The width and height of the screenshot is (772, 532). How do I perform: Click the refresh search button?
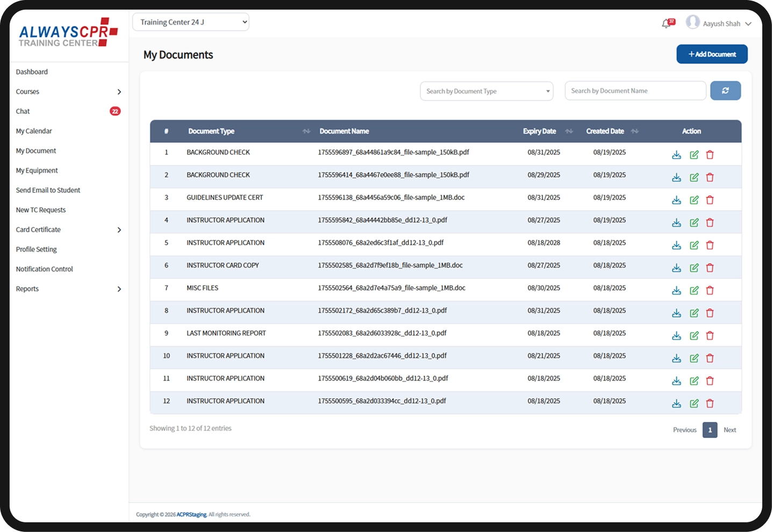coord(725,91)
